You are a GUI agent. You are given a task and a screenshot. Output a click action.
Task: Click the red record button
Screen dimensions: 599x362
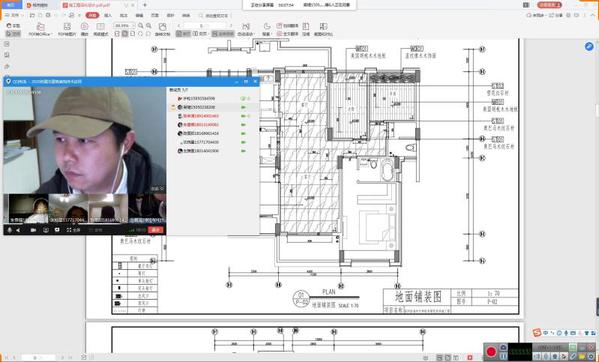pyautogui.click(x=491, y=351)
